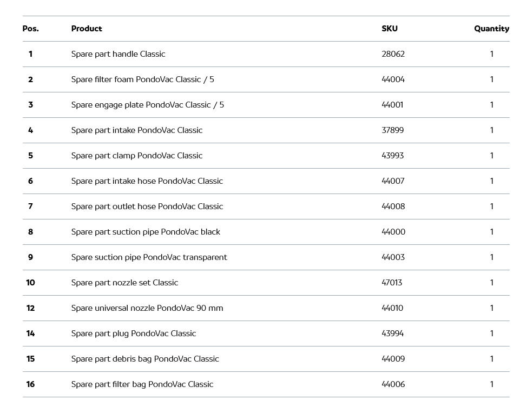The image size is (520, 420).
Task: Click 'Spare part nozzle set Classic'
Action: pyautogui.click(x=124, y=283)
